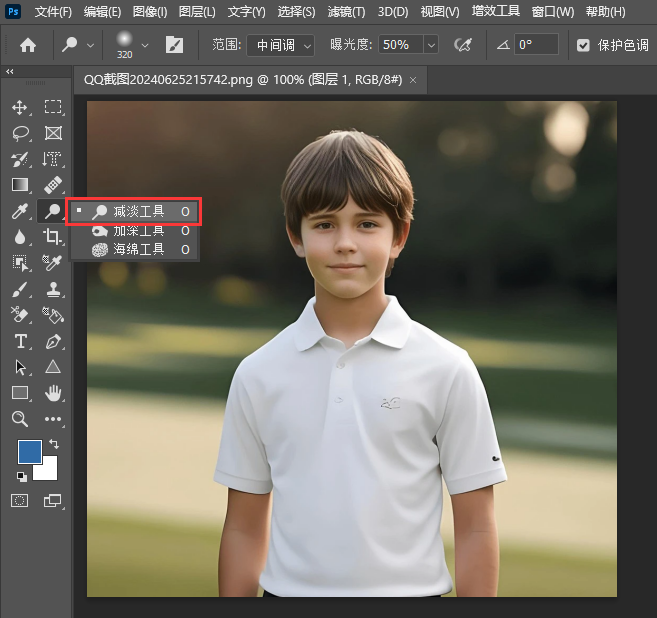Select the Pen tool
Screen dimensions: 657x618
[x=53, y=341]
